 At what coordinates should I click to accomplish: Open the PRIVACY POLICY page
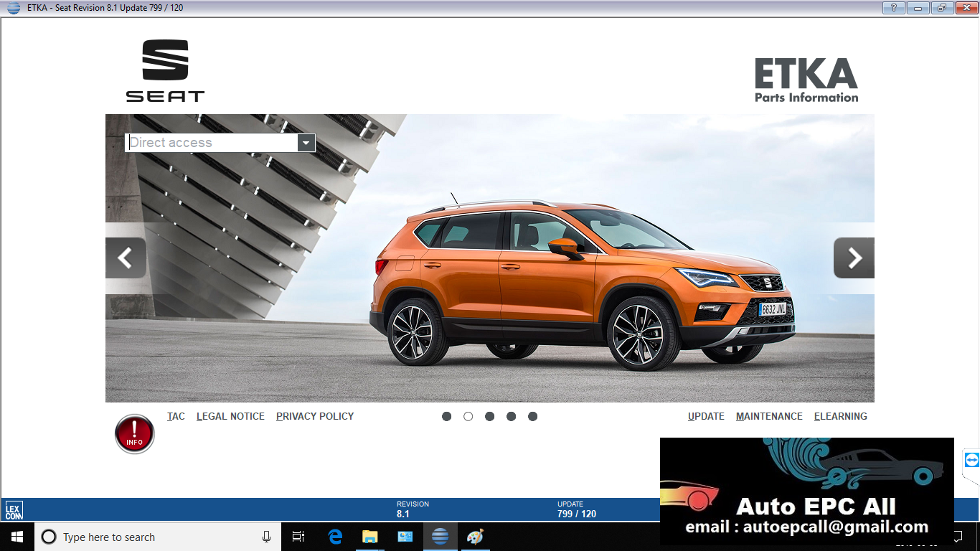click(x=314, y=416)
